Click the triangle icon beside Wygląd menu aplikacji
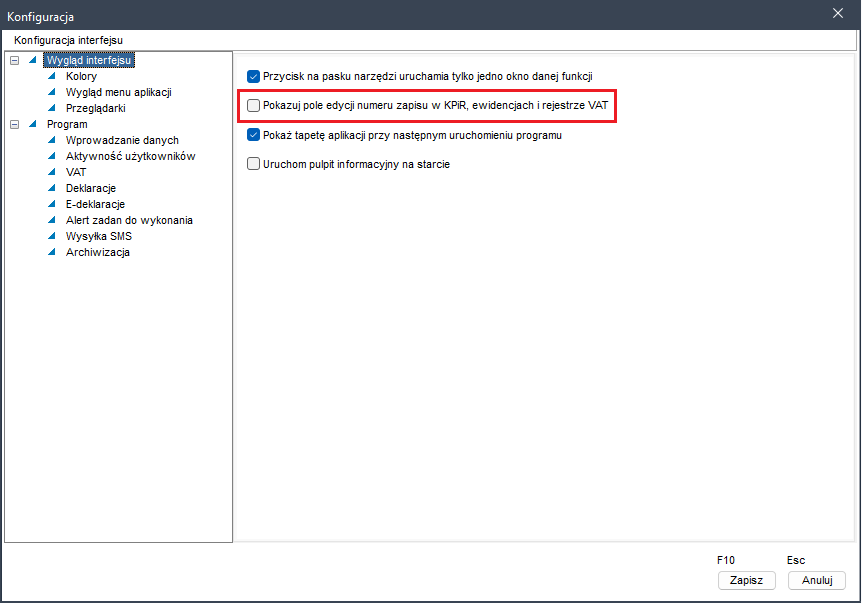This screenshot has width=862, height=603. point(52,92)
